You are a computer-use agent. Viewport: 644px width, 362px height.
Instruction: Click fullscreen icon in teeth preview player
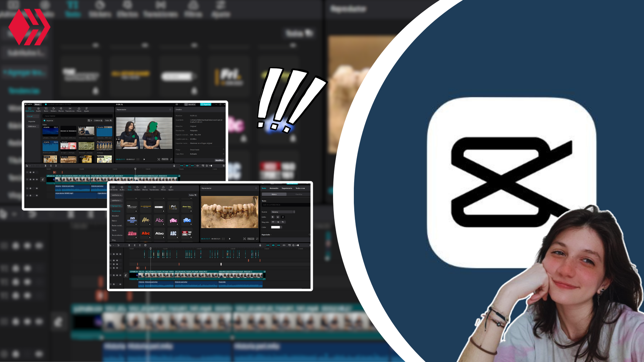[257, 239]
